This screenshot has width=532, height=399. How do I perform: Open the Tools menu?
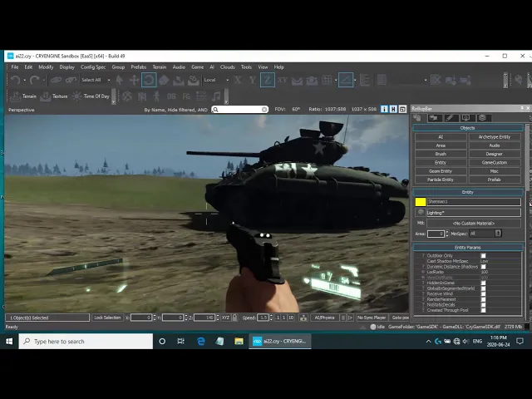coord(246,67)
